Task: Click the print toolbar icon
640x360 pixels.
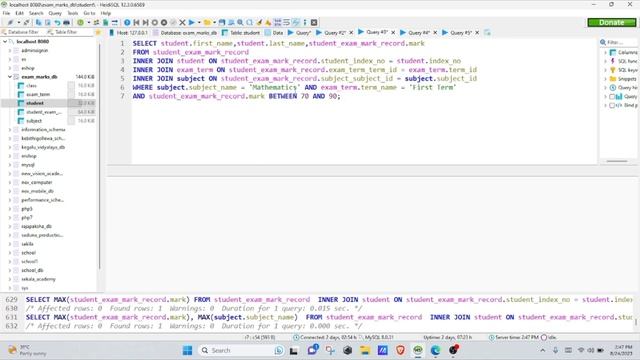Action: [x=66, y=22]
